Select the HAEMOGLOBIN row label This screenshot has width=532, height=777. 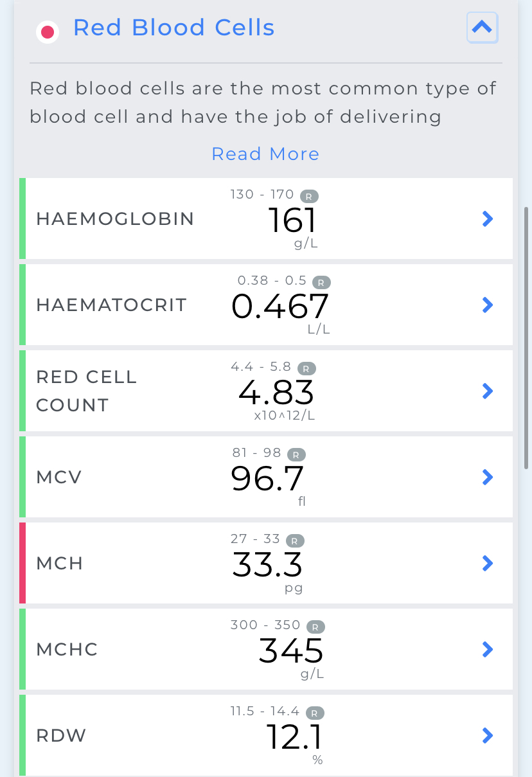click(x=115, y=219)
